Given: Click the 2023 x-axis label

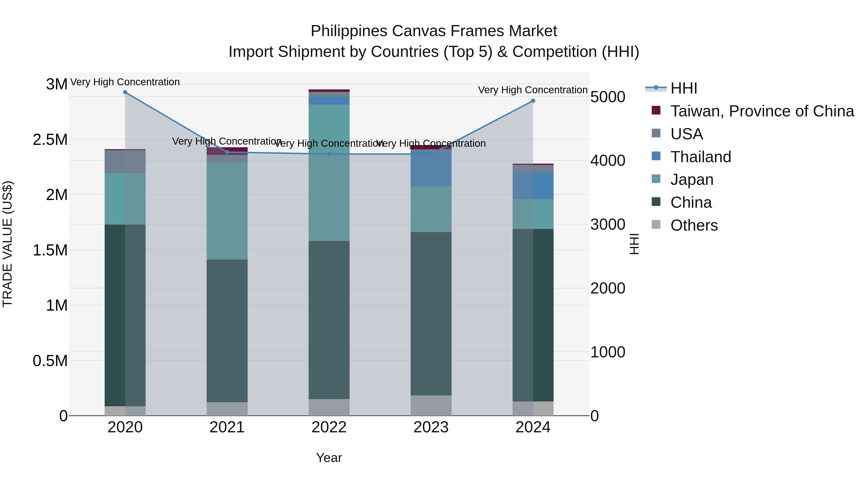Looking at the screenshot, I should pos(431,427).
